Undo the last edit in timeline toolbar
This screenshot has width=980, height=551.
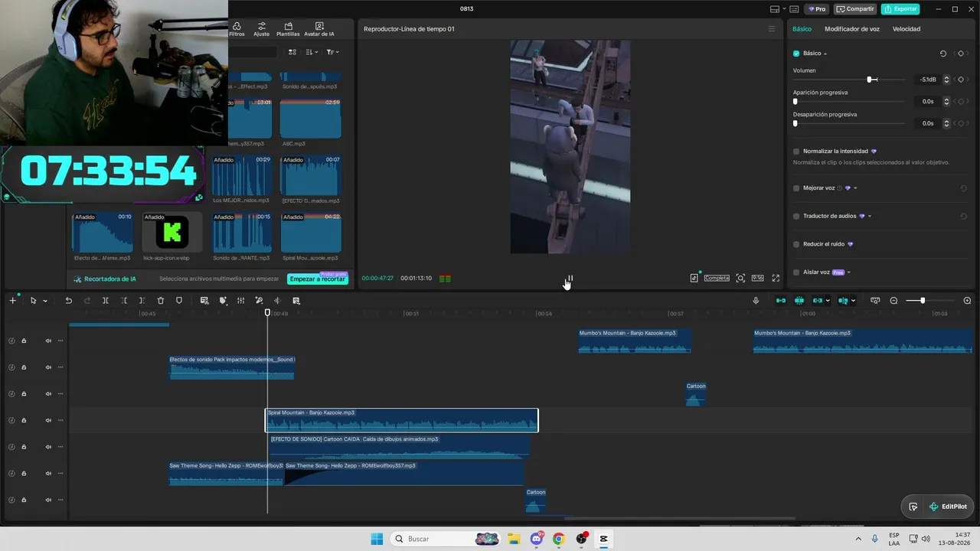point(68,301)
